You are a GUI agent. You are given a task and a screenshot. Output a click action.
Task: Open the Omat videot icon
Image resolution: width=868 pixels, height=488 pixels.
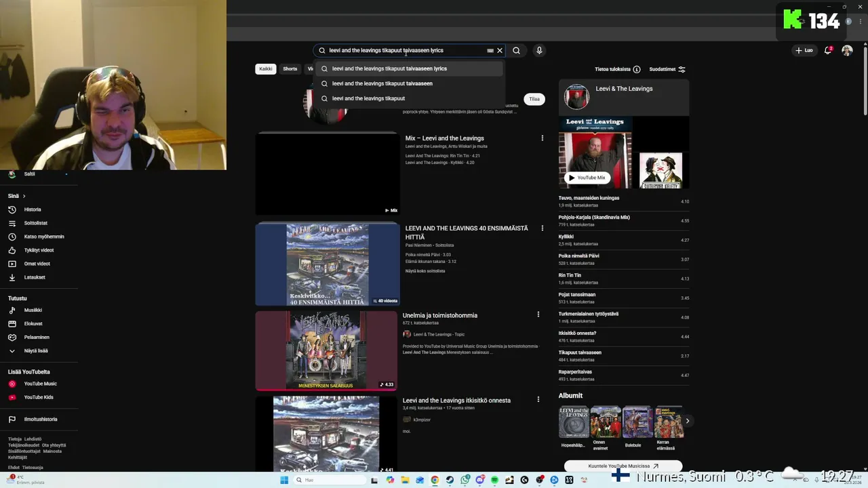[12, 264]
